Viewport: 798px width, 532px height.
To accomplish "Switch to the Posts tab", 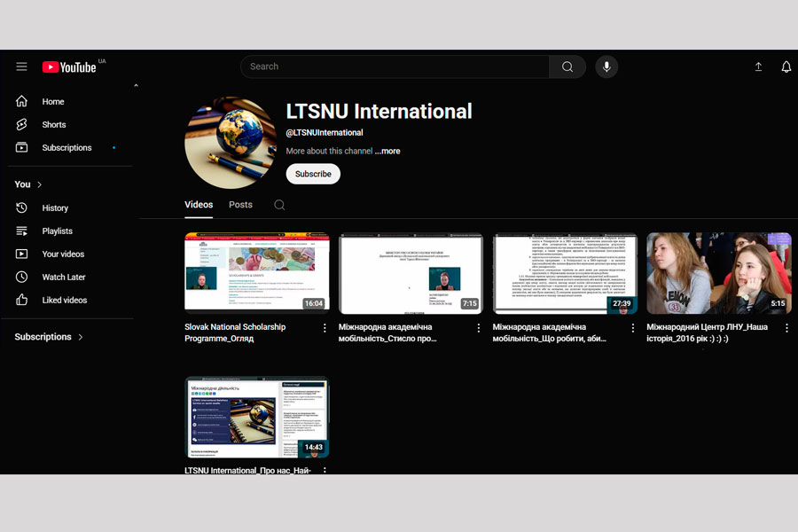I will pos(240,205).
